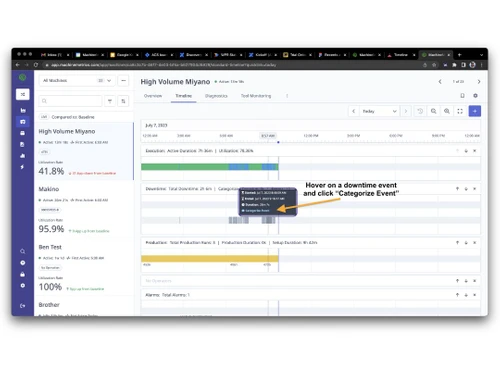Screen dimensions: 500x375
Task: Move Production row up with arrow
Action: [x=457, y=243]
